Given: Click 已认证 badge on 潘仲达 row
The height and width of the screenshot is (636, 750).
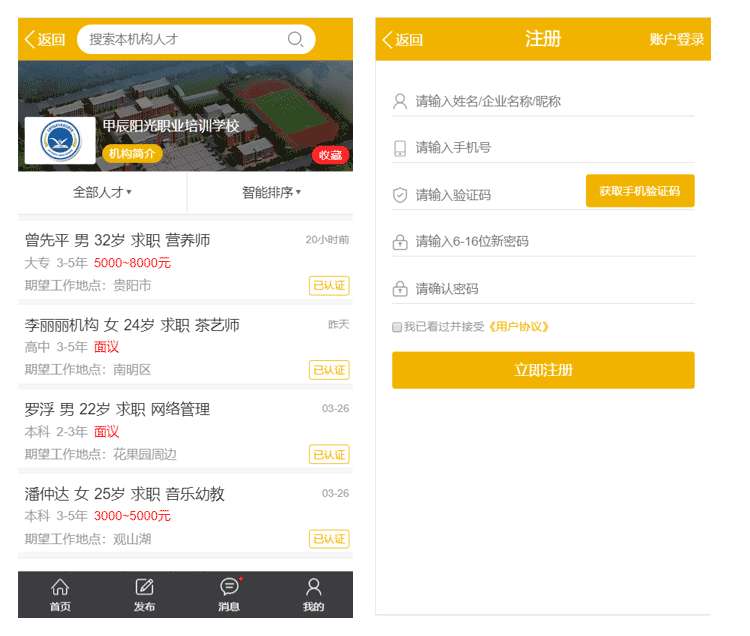Looking at the screenshot, I should point(329,539).
